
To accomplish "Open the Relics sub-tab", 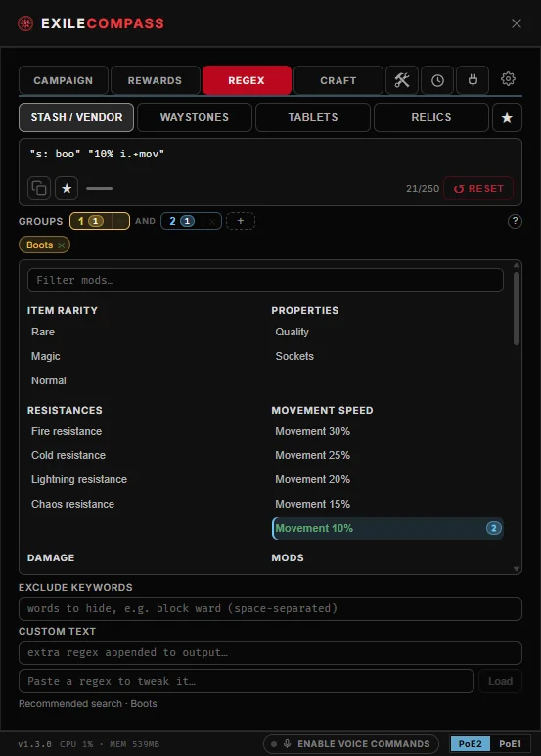I will point(431,117).
